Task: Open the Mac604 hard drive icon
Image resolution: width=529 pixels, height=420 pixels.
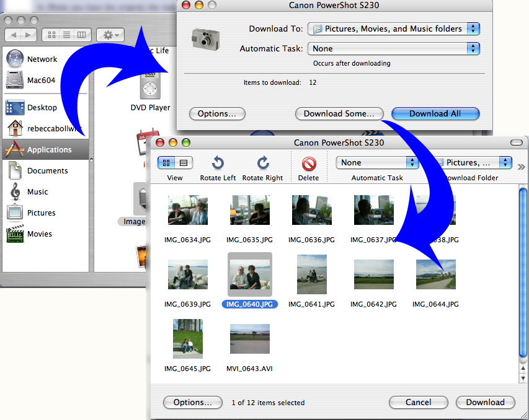Action: (15, 80)
